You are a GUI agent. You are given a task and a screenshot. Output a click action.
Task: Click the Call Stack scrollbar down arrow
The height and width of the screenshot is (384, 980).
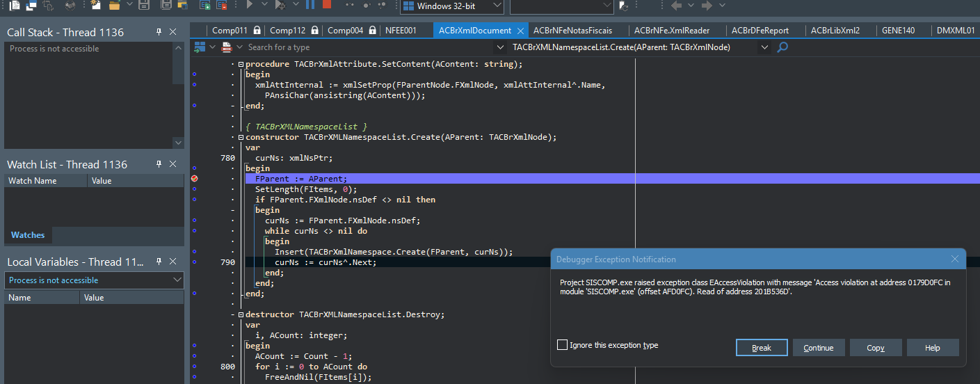point(178,143)
